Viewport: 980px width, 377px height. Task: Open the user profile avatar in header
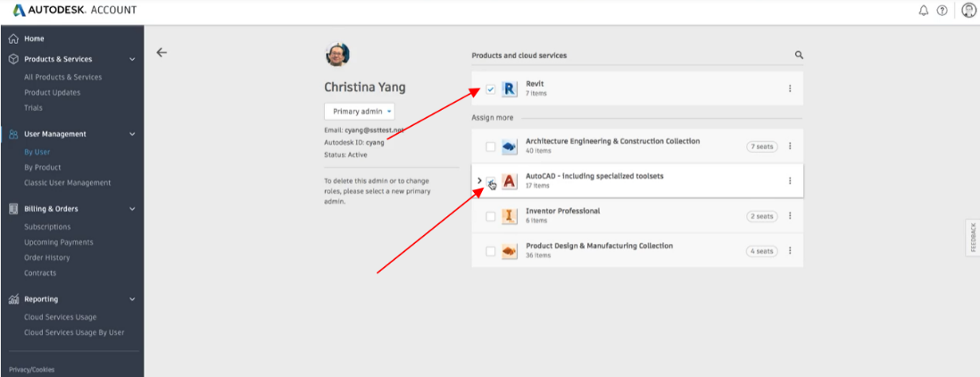coord(968,11)
